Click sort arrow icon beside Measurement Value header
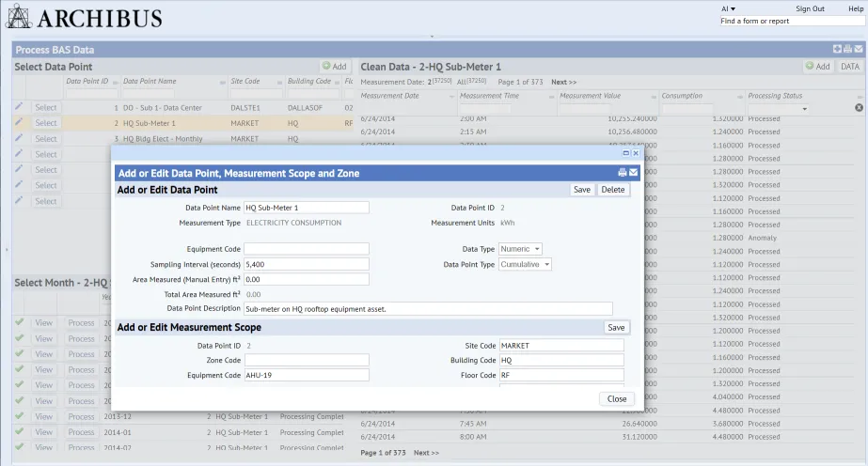The image size is (868, 466). (x=654, y=97)
